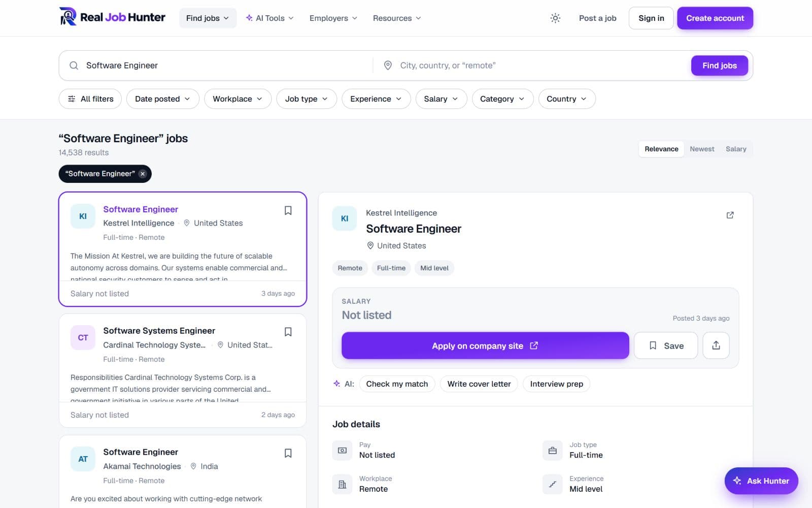Sort results by Salary

pos(736,149)
